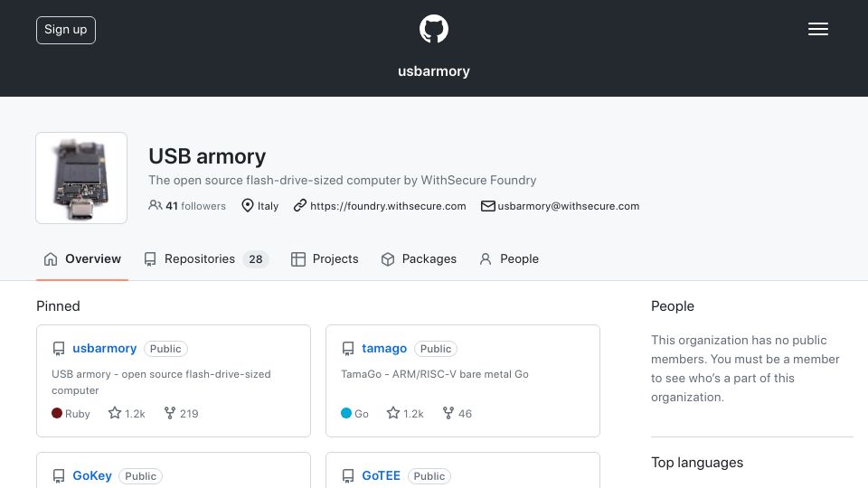868x488 pixels.
Task: Click the Public badge next to usbarmory
Action: pyautogui.click(x=165, y=349)
